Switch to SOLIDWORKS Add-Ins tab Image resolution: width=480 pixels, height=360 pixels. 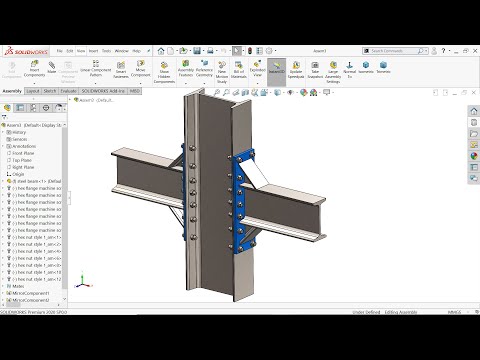(103, 91)
